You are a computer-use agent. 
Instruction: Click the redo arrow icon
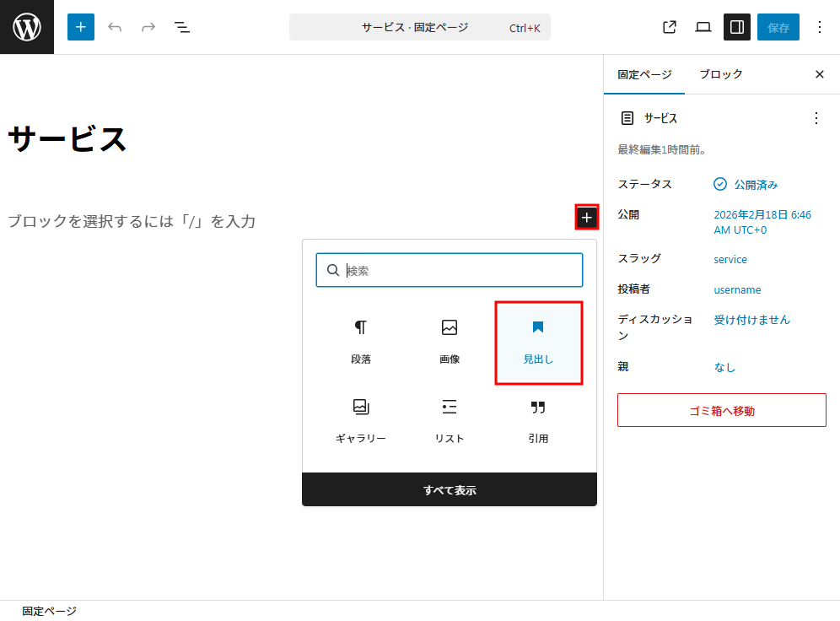pyautogui.click(x=148, y=27)
